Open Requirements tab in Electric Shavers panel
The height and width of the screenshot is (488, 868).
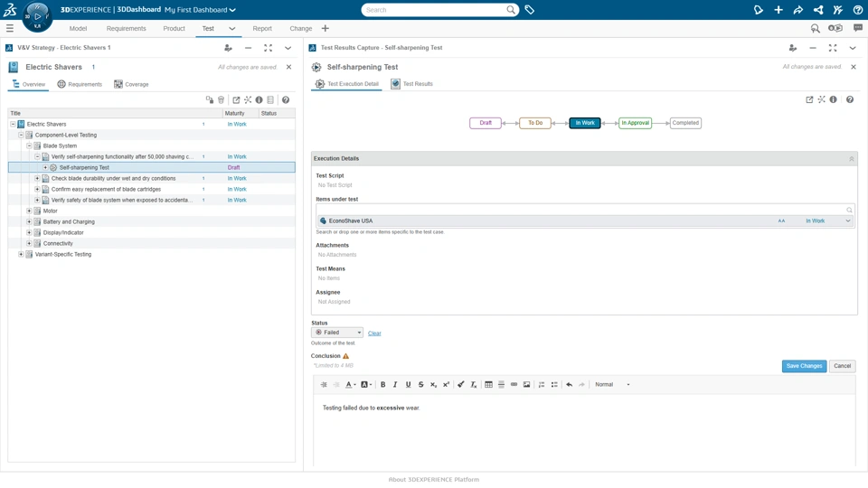point(80,84)
